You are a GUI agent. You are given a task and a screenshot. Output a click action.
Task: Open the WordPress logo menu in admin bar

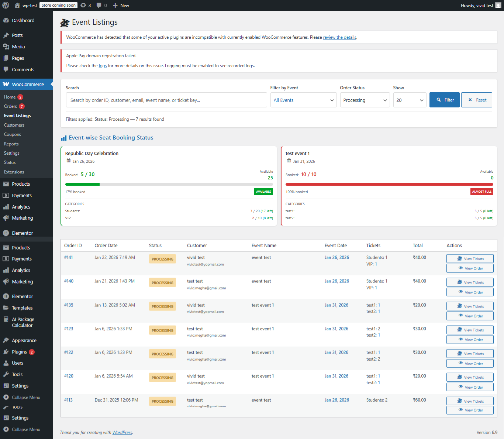click(x=6, y=5)
